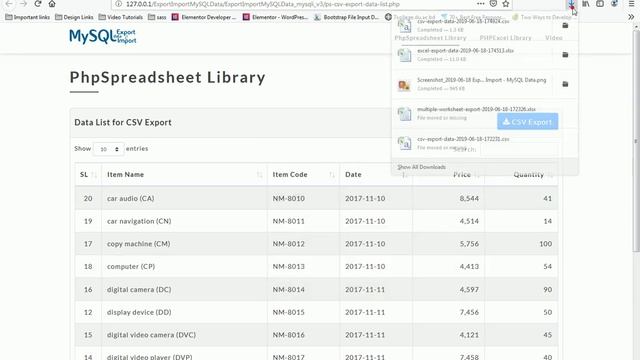Open the show entries count dropdown
The height and width of the screenshot is (360, 640).
108,149
